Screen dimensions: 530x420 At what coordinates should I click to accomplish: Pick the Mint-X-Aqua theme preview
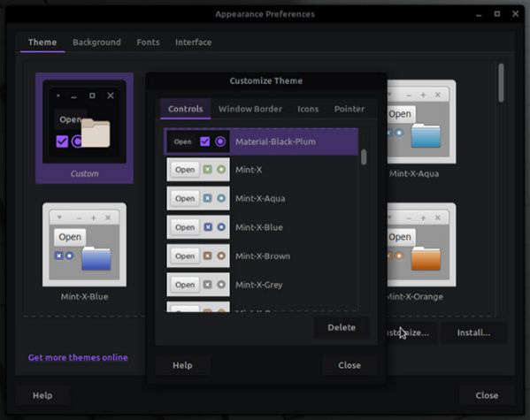coord(421,128)
